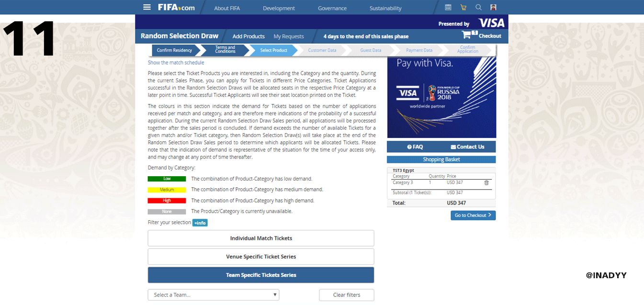Screen dimensions: 644x305
Task: Click the Checkout cart icon with badge
Action: [x=467, y=35]
